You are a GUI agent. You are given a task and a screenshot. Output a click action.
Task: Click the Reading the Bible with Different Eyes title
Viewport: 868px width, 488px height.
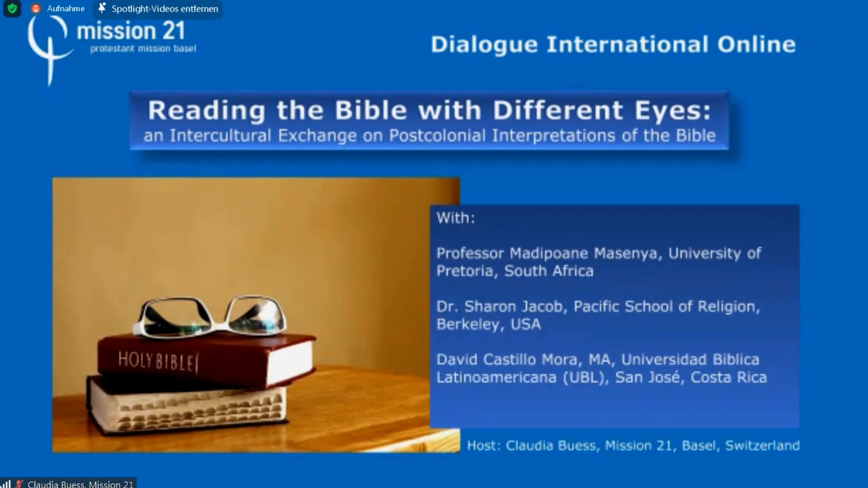click(429, 110)
